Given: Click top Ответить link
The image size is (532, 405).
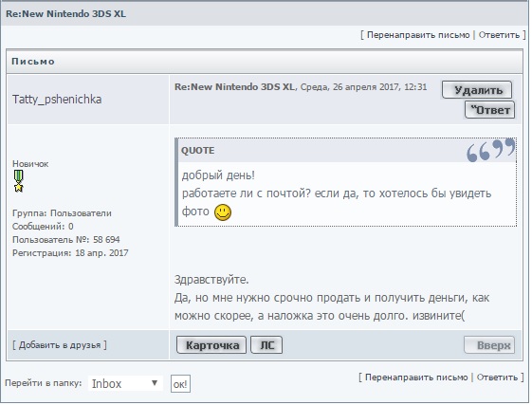Looking at the screenshot, I should (x=499, y=35).
